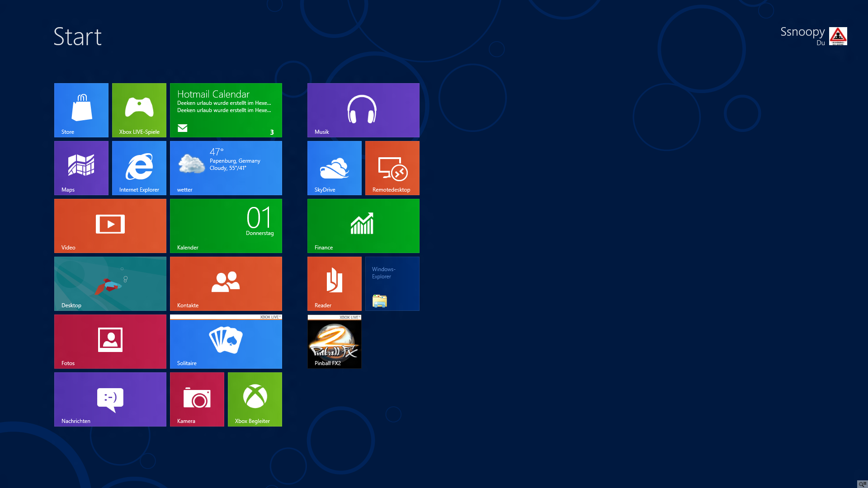Open the Kontakte people tile

point(226,284)
